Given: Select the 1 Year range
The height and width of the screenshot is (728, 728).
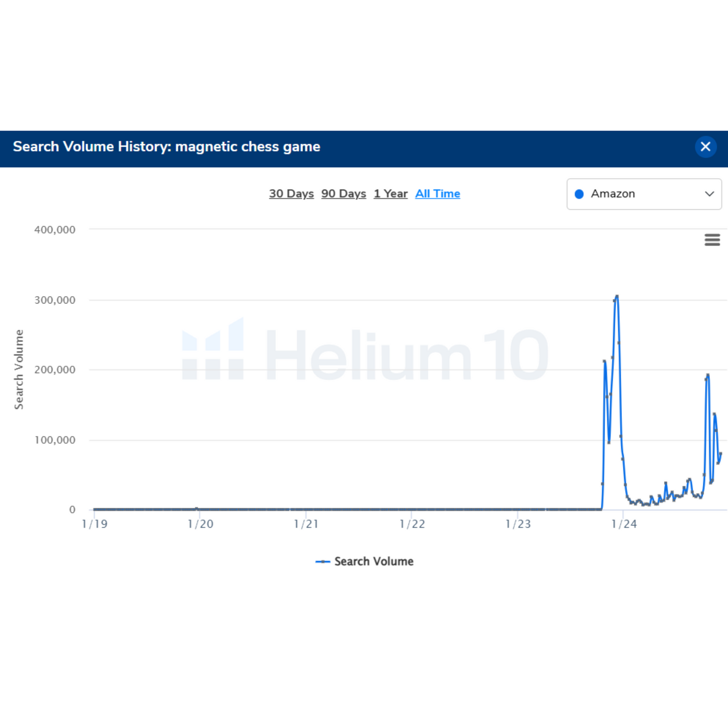Looking at the screenshot, I should click(x=390, y=194).
